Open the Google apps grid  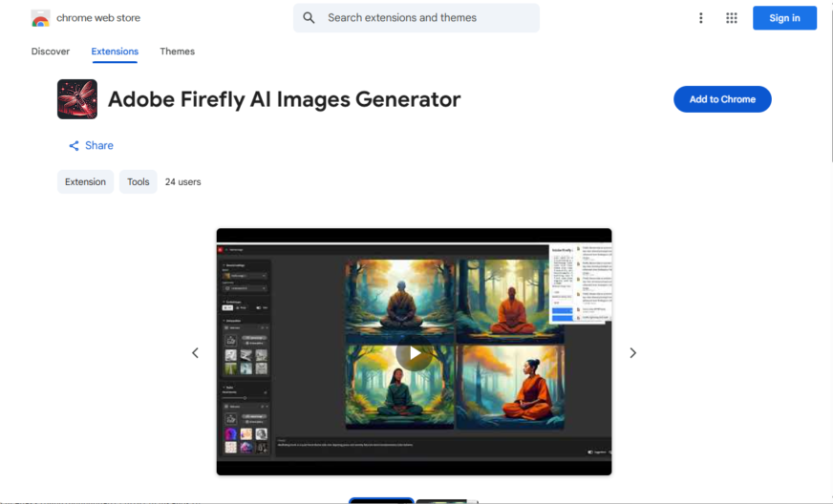(732, 18)
